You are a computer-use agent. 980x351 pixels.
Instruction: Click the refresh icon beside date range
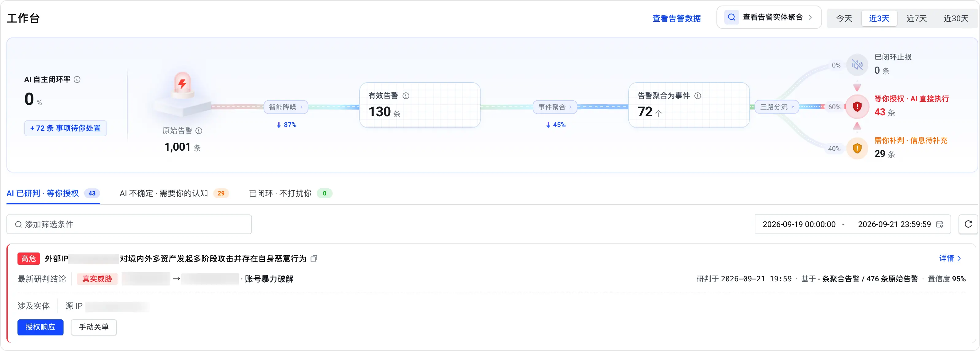(x=968, y=224)
